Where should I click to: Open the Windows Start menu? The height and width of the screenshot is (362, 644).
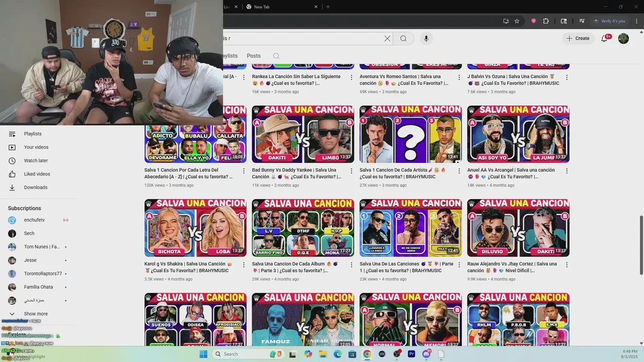[203, 354]
